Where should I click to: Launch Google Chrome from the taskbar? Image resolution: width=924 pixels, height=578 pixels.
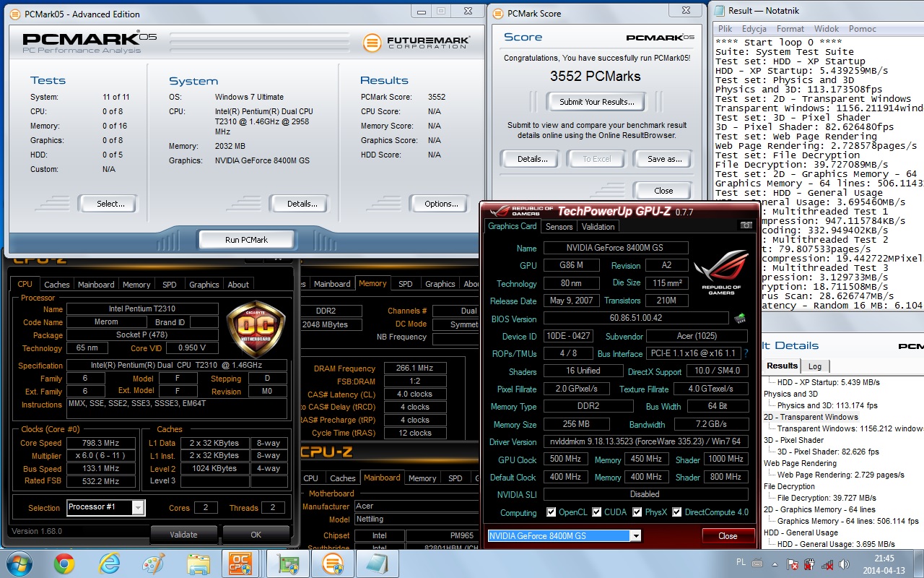(x=64, y=564)
